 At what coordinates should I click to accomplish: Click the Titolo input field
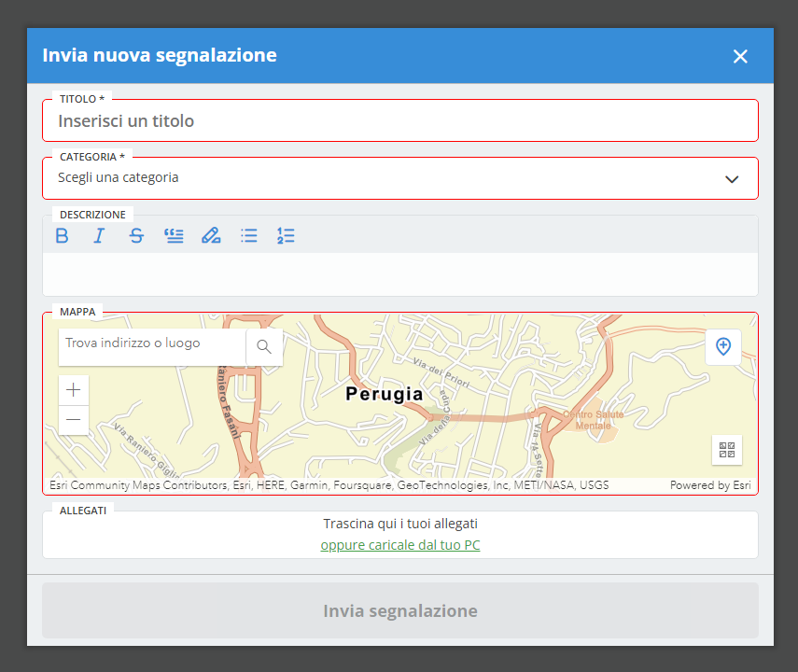[x=399, y=121]
